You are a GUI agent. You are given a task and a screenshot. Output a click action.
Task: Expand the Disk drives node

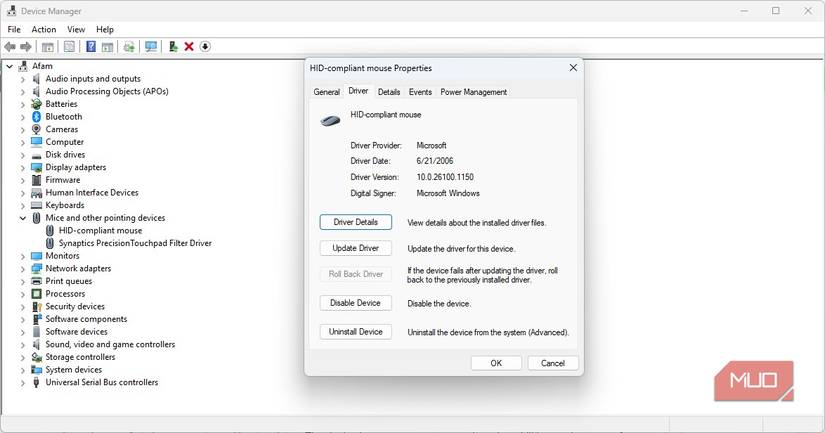[x=23, y=155]
